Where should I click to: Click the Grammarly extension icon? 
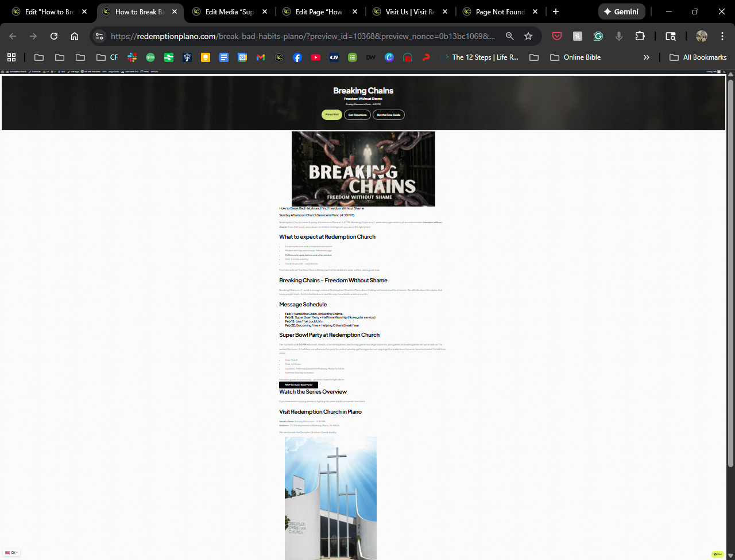(598, 36)
